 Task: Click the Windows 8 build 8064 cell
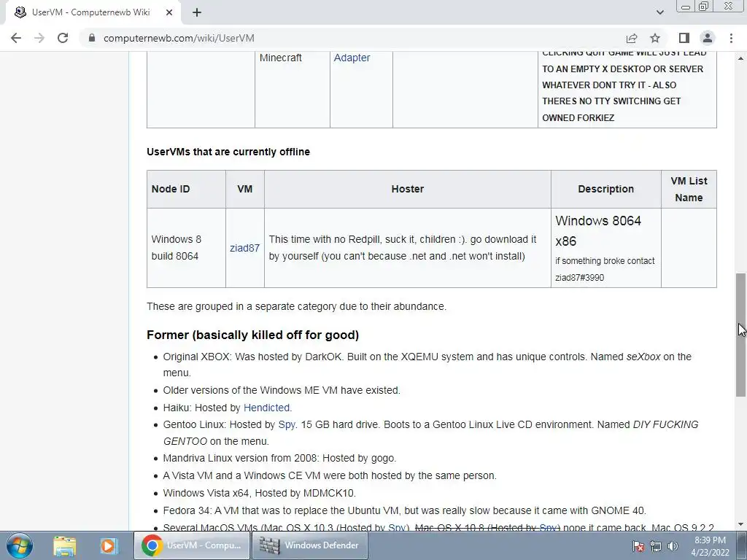(x=186, y=248)
